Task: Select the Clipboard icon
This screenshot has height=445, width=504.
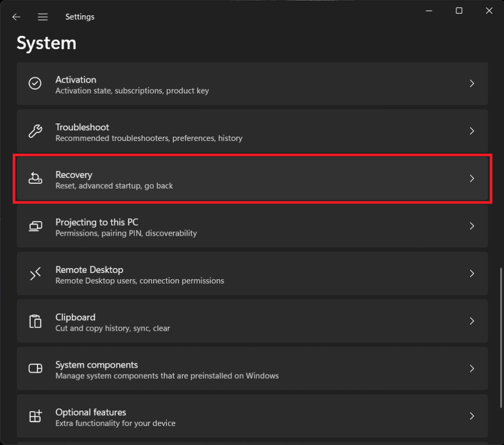Action: click(x=35, y=321)
